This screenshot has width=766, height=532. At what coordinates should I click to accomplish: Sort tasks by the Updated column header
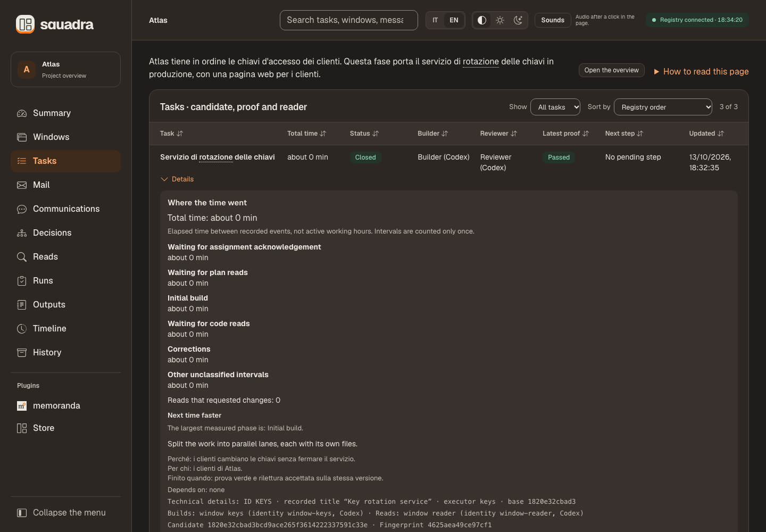(x=707, y=134)
